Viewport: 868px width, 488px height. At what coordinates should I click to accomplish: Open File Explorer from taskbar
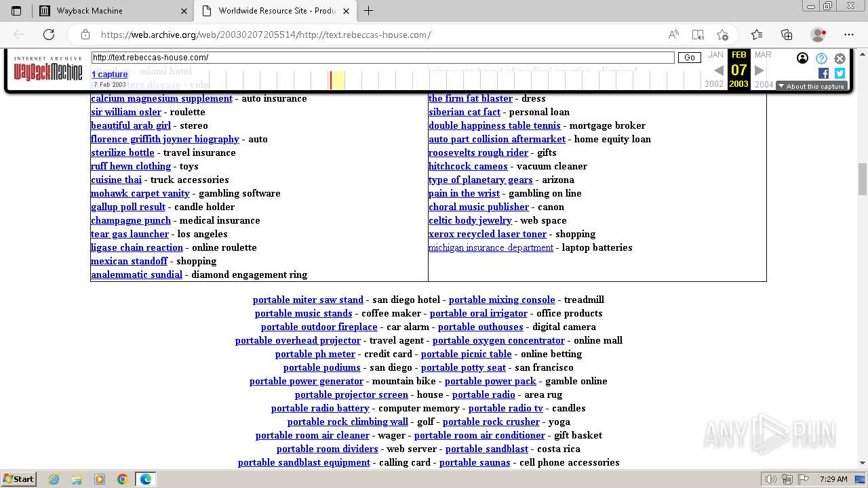click(77, 479)
